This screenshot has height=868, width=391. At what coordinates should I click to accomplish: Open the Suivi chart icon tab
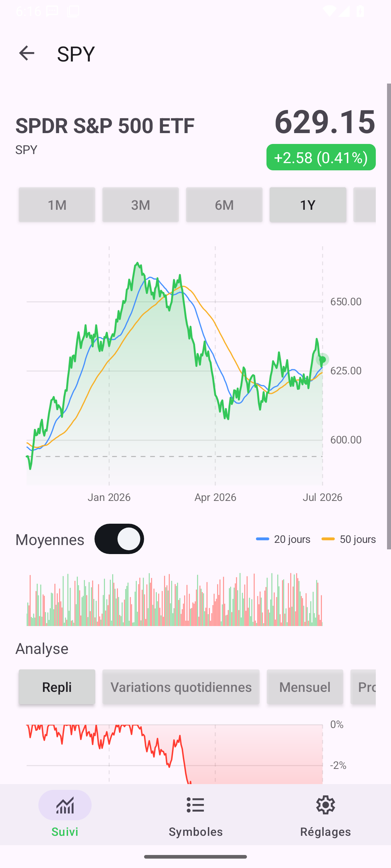pos(65,805)
